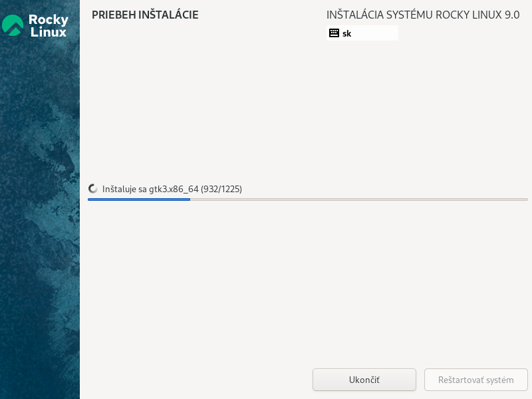Click the Inštaluje sa gtk3.x86_64 status text

(x=150, y=189)
